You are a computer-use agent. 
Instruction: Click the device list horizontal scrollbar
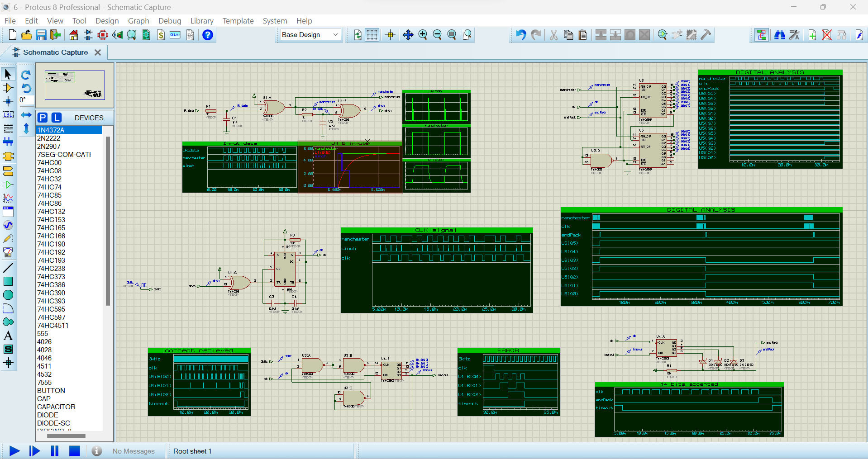[66, 436]
